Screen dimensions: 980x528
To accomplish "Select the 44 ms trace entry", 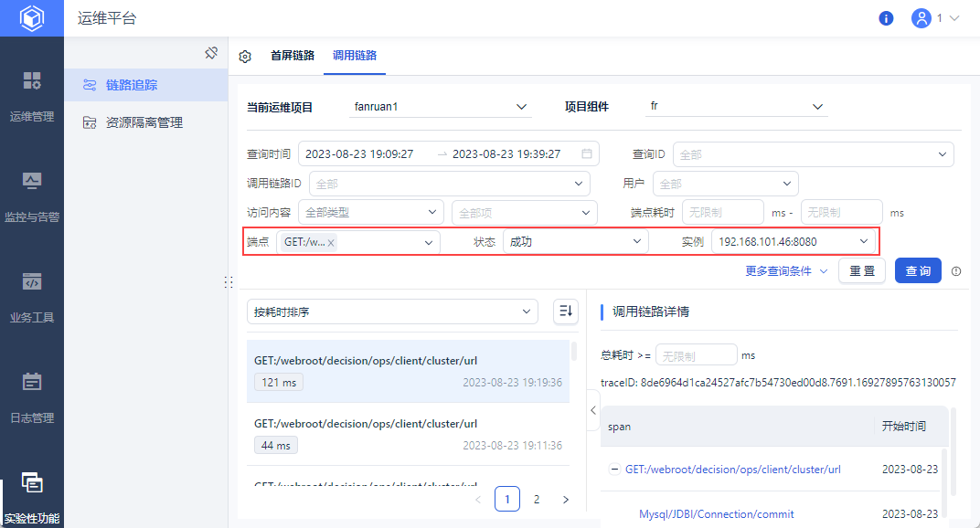I will [408, 434].
